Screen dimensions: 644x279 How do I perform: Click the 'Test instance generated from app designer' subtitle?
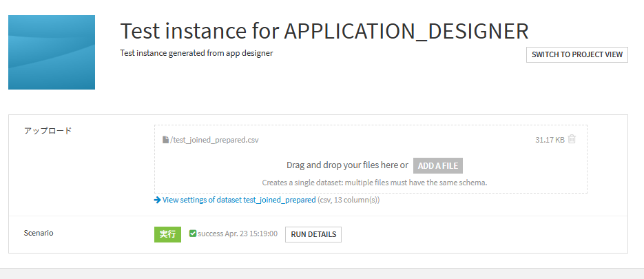[x=196, y=53]
